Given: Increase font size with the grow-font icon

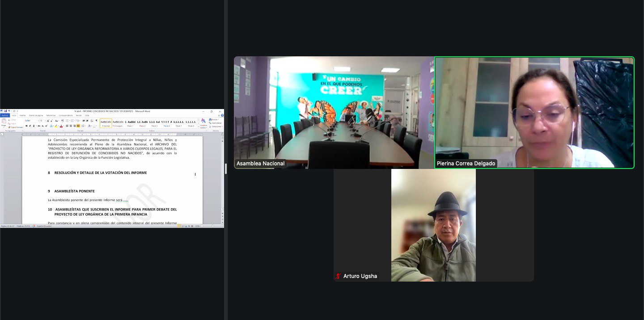Looking at the screenshot, I should tap(48, 121).
